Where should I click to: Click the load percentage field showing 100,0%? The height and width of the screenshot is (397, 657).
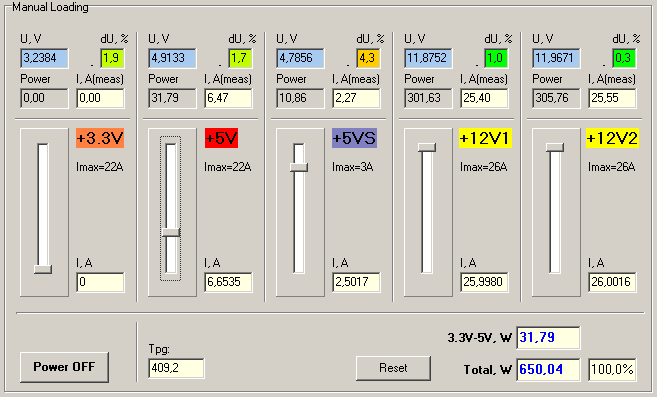pos(612,369)
